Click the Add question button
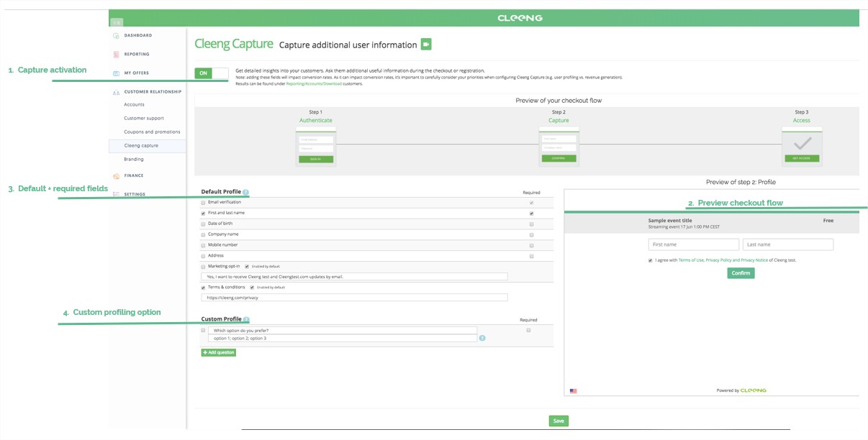 [x=219, y=352]
